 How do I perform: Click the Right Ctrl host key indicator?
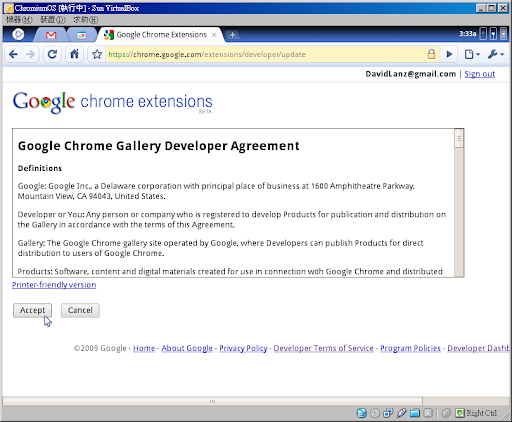tap(477, 413)
